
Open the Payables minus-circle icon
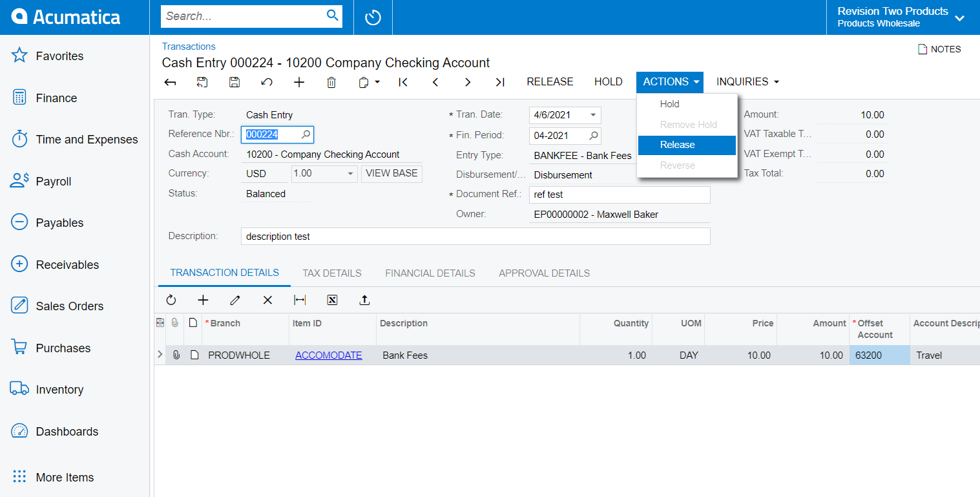click(x=19, y=222)
